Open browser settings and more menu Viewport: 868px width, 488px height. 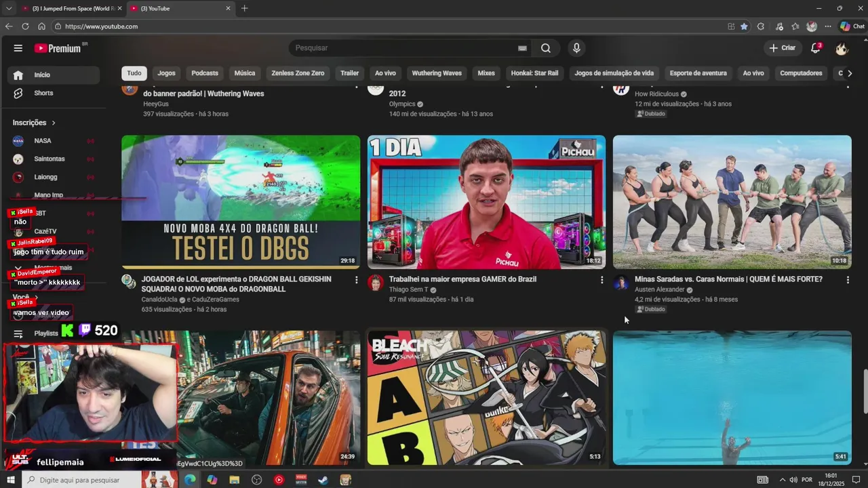(x=828, y=26)
